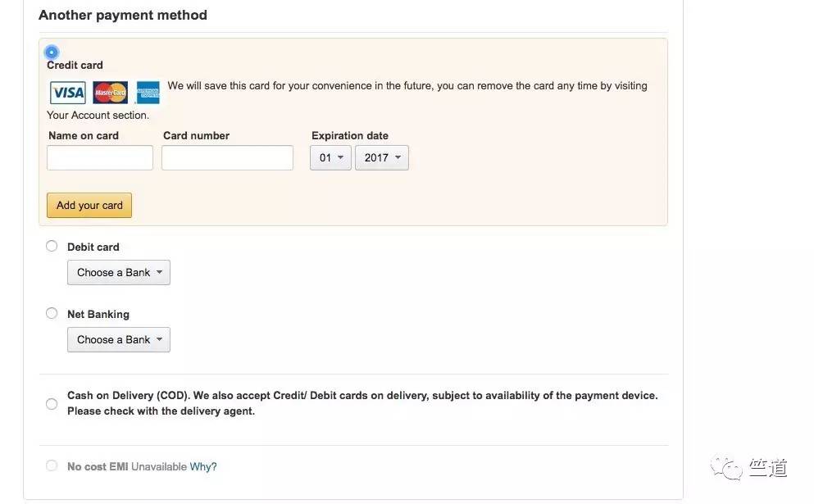Click the Another payment method heading

123,15
